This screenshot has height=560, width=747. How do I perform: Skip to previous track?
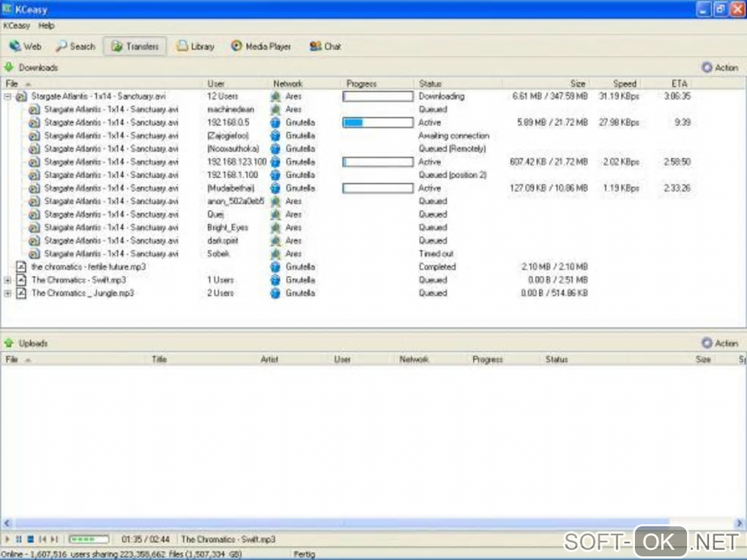pos(42,539)
